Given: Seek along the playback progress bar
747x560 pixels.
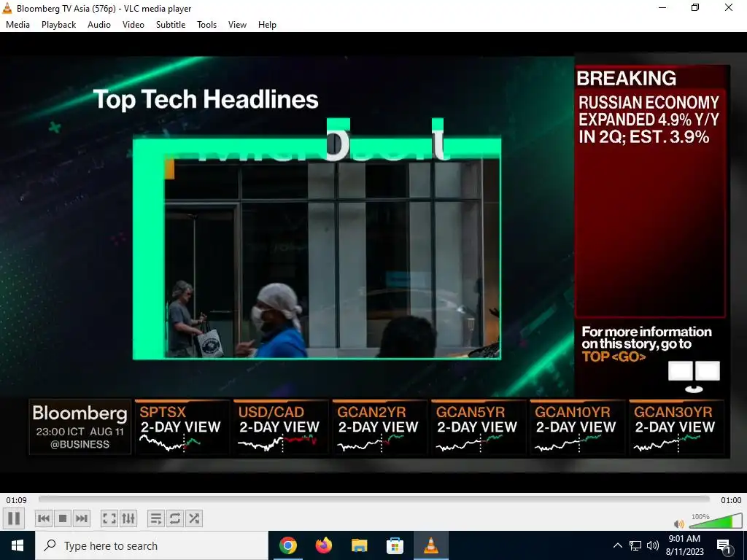Looking at the screenshot, I should (374, 499).
